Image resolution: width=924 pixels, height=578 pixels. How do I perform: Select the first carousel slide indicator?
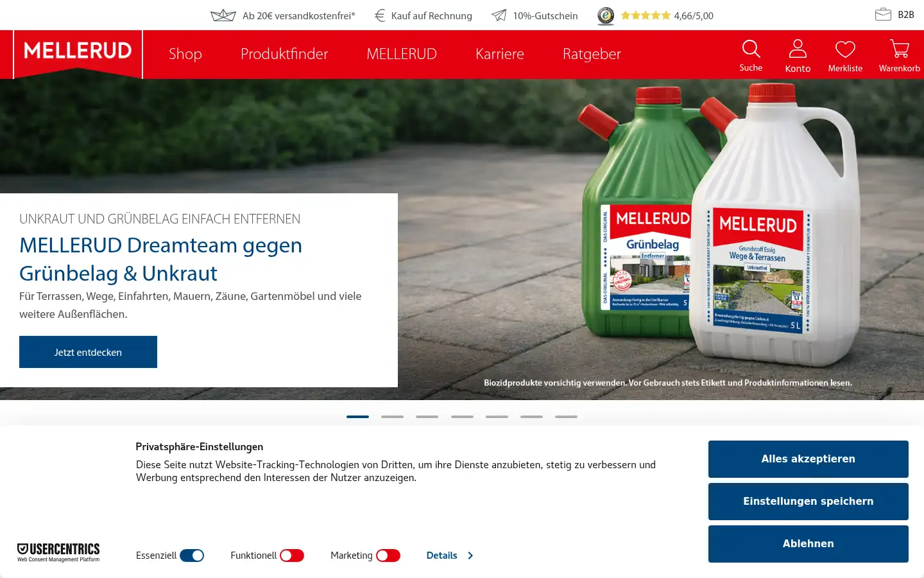pos(357,417)
